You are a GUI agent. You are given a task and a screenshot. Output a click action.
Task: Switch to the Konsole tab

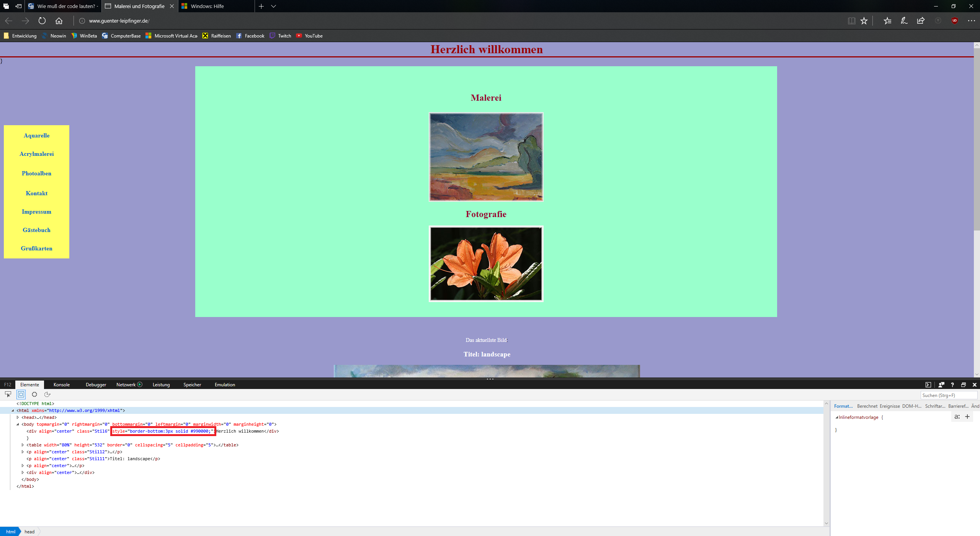click(61, 384)
